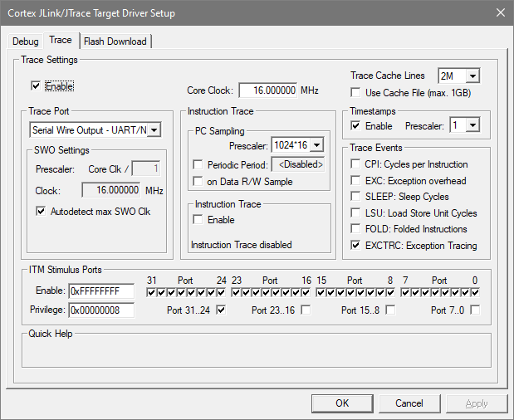Open the Flash Download tab
Screen dimensions: 514x420
point(115,42)
